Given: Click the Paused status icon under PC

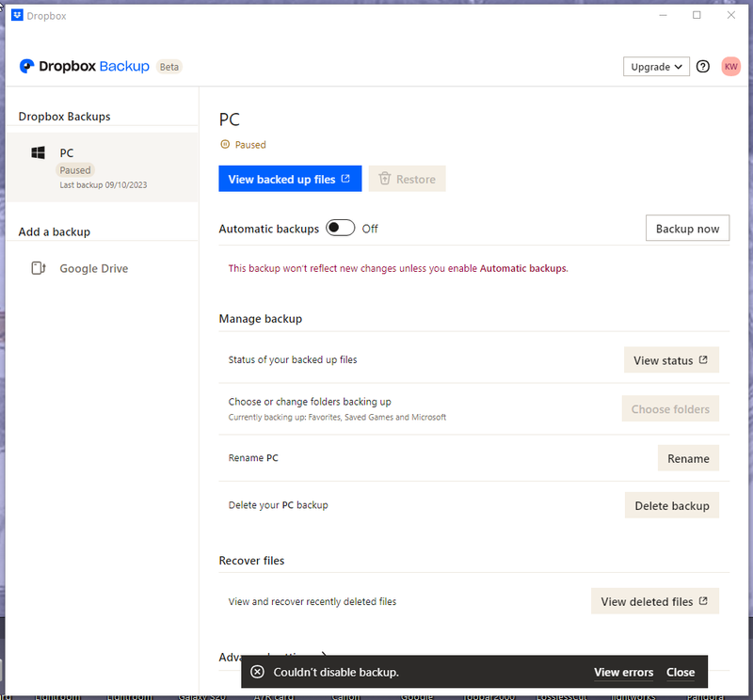Looking at the screenshot, I should (224, 145).
